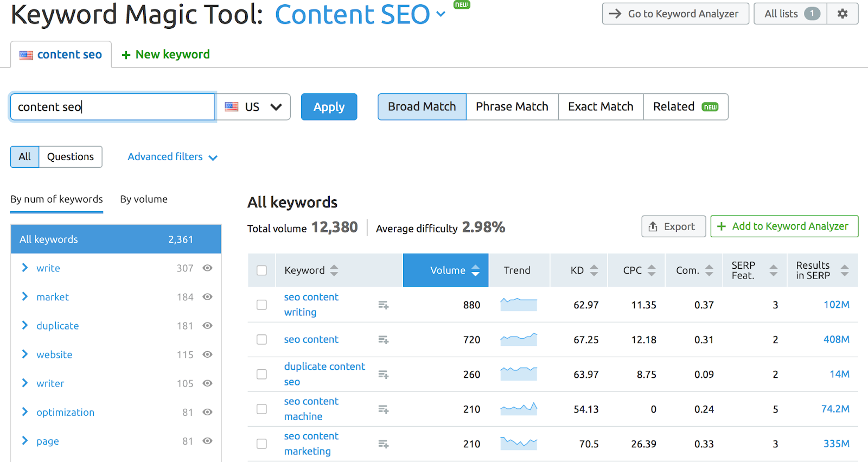
Task: Sort by Com. column arrows
Action: pos(709,270)
